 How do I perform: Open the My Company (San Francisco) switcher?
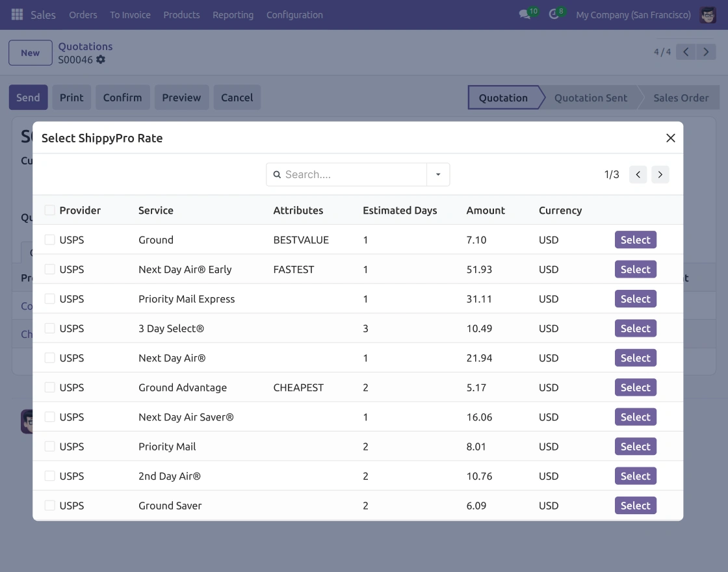pos(633,15)
